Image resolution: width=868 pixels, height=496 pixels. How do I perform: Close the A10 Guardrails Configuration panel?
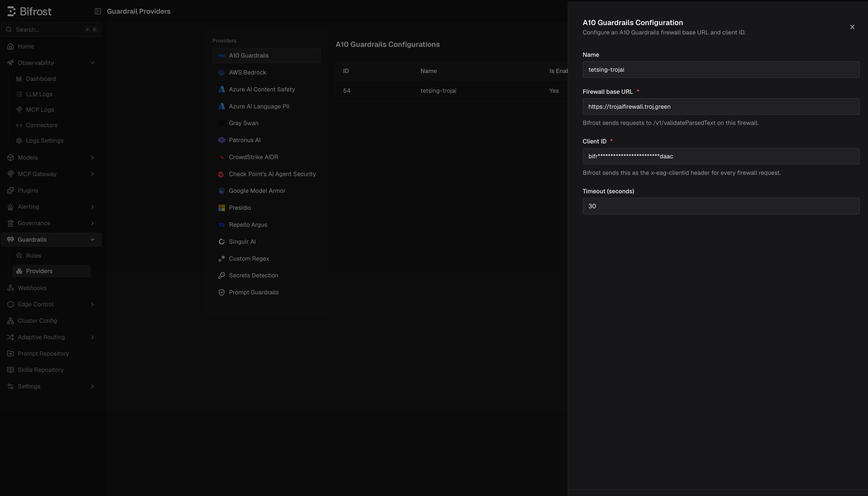click(x=852, y=27)
